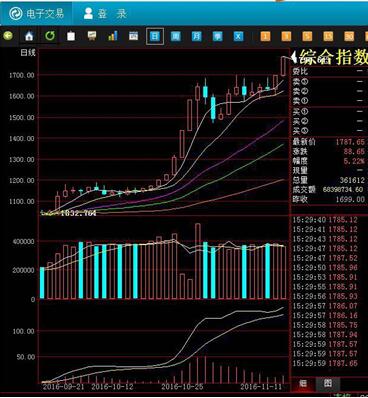Image resolution: width=368 pixels, height=398 pixels.
Task: Open the white document list icon
Action: pos(71,36)
